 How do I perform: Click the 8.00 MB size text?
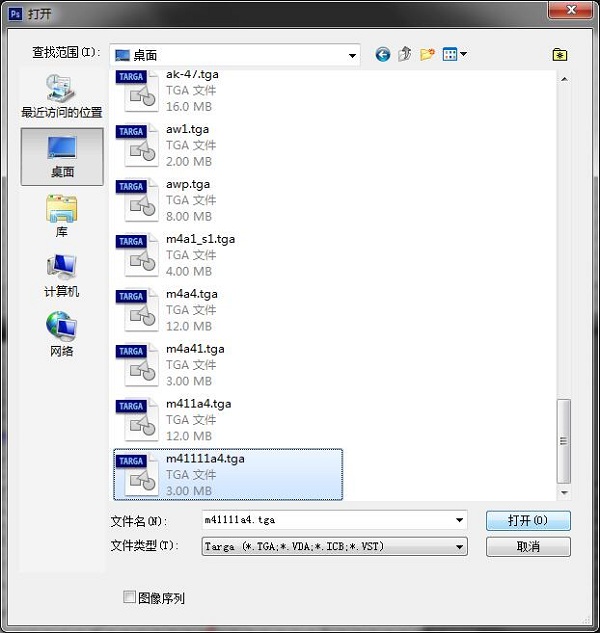pos(189,216)
